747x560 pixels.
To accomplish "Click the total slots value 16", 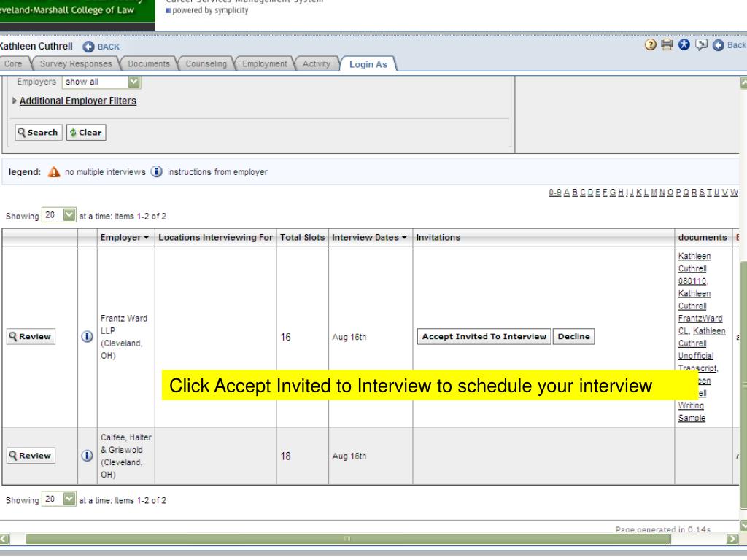I will pos(285,337).
